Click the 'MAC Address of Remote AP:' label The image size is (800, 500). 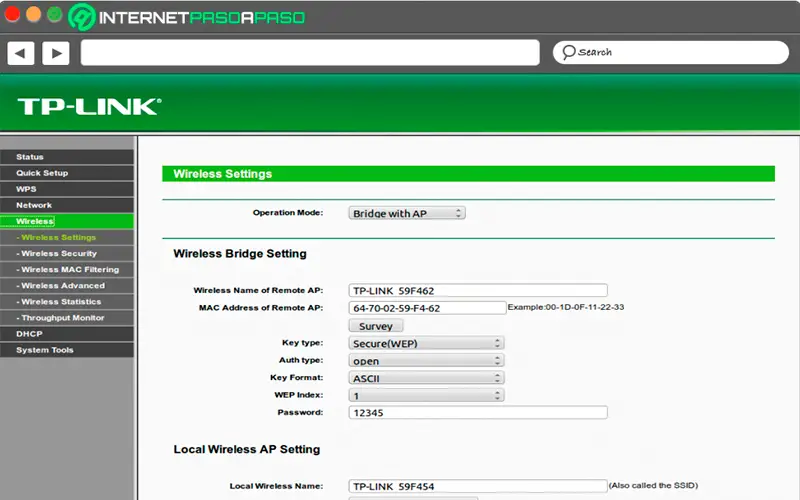tap(261, 308)
